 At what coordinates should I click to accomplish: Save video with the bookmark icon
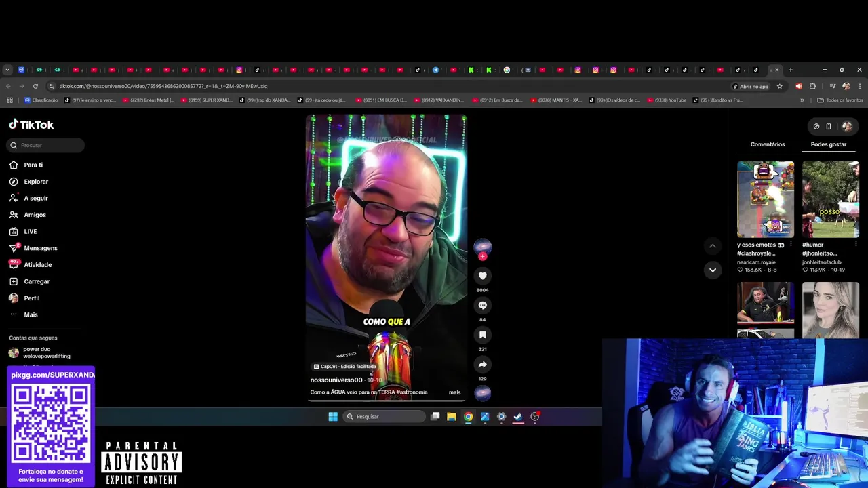tap(482, 335)
